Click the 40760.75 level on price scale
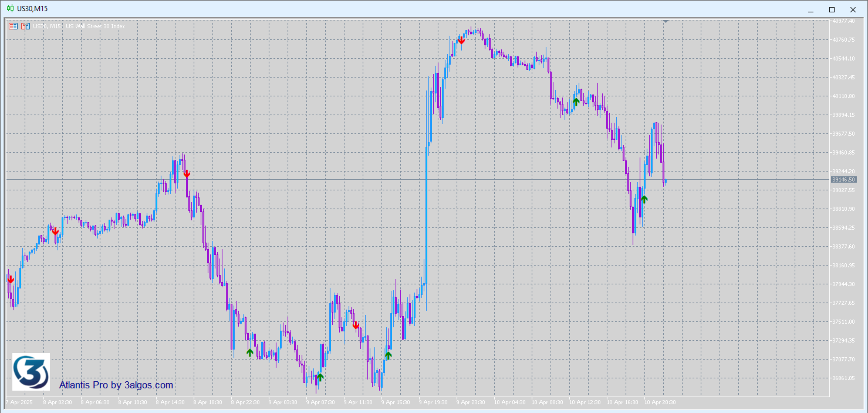This screenshot has width=868, height=413. (843, 40)
